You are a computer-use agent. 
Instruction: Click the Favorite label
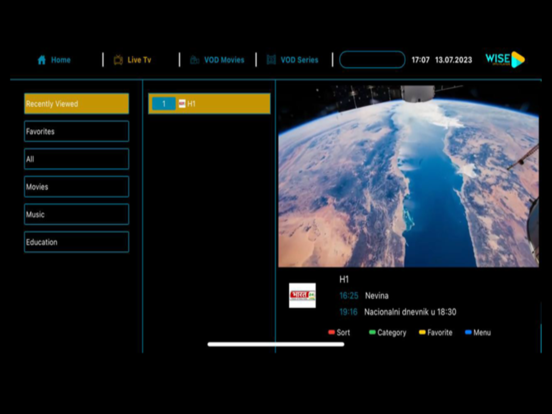click(440, 332)
